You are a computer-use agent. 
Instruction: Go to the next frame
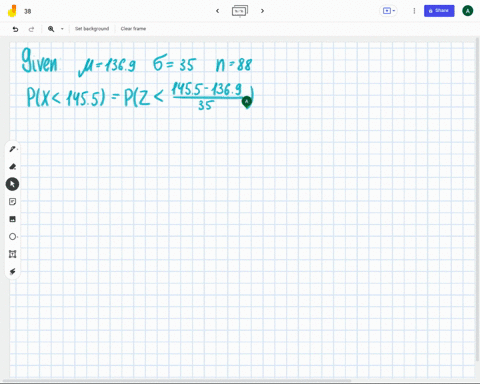click(x=262, y=11)
